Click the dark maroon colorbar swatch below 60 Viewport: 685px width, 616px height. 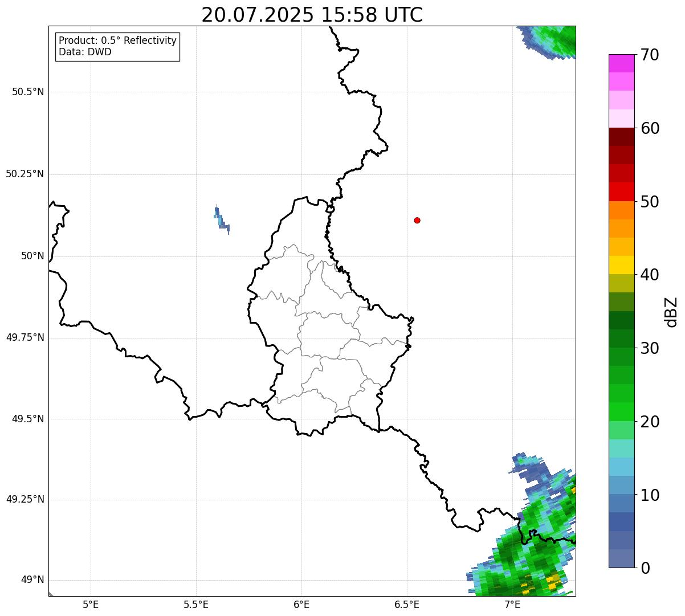[x=621, y=137]
